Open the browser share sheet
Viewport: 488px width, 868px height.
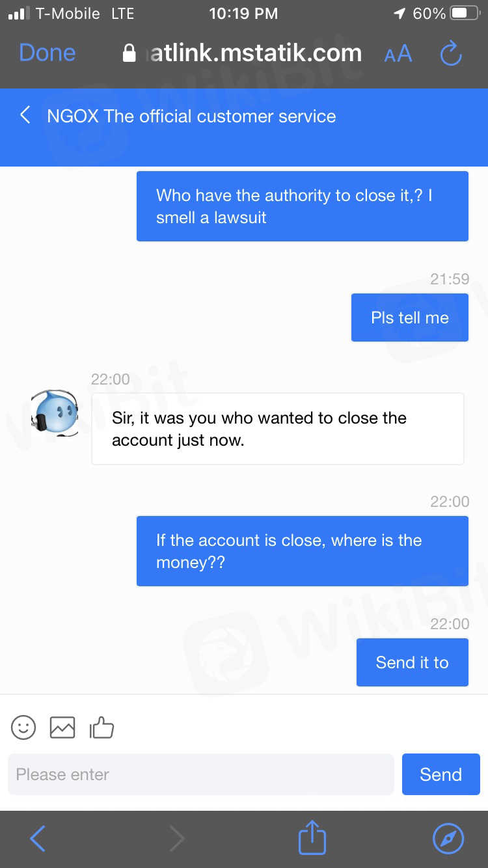click(312, 838)
